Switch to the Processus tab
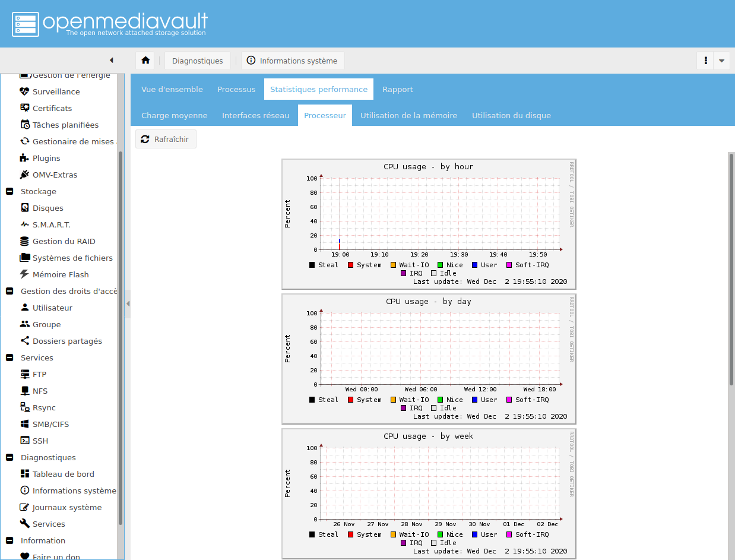This screenshot has height=560, width=735. click(x=236, y=89)
